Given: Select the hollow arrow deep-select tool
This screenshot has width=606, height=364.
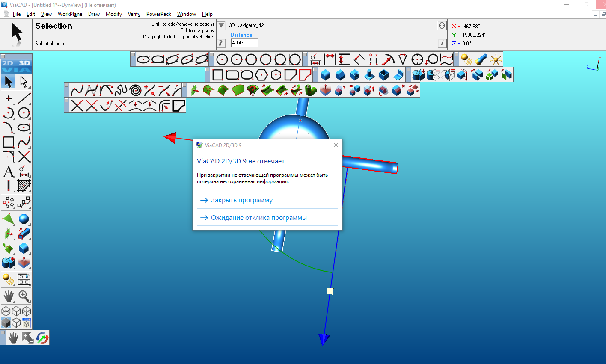Looking at the screenshot, I should tap(24, 81).
